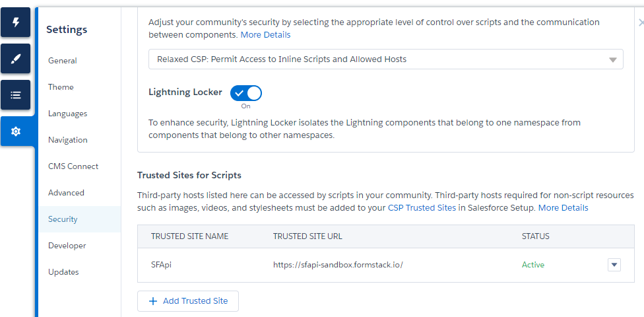Open the lightning bolt Components panel

16,23
